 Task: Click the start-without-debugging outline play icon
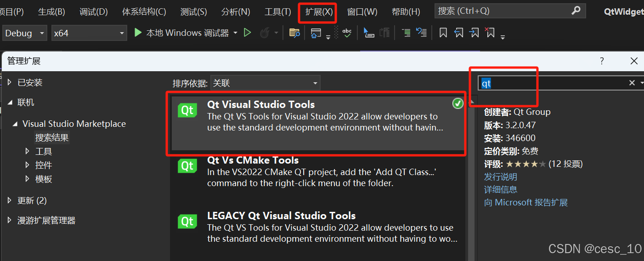point(248,33)
